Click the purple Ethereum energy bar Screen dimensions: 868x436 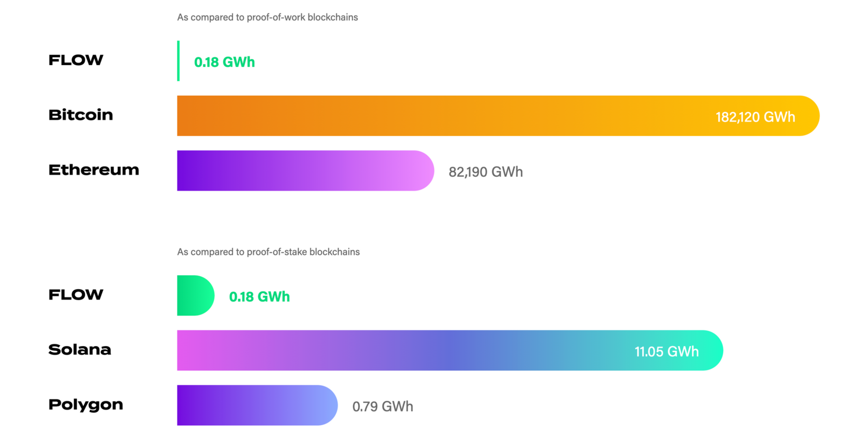tap(305, 171)
